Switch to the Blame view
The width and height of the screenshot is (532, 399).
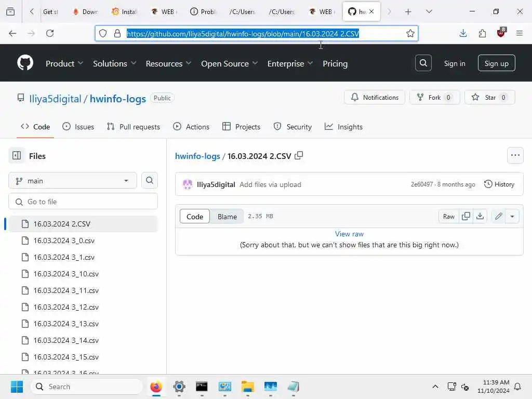tap(227, 217)
